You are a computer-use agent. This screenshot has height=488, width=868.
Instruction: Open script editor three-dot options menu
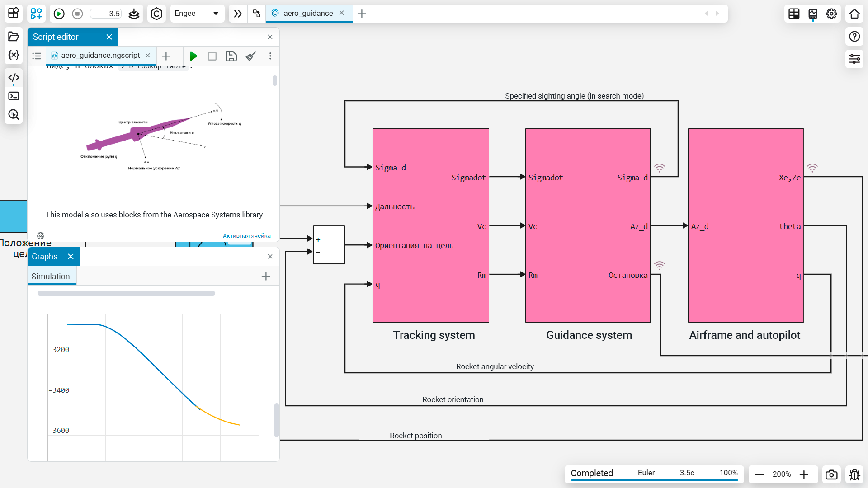(x=270, y=56)
